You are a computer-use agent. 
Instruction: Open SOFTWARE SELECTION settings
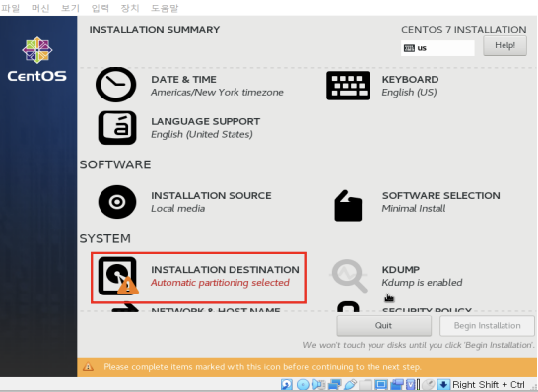tap(417, 206)
